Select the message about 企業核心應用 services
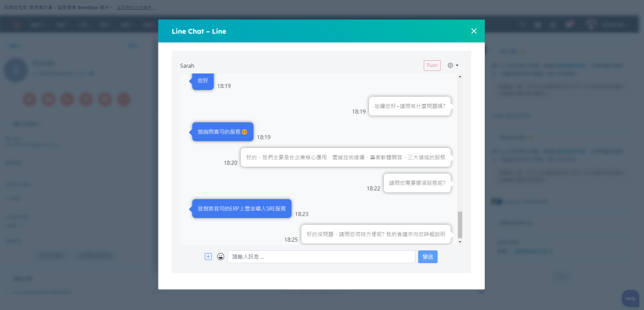 click(x=346, y=157)
